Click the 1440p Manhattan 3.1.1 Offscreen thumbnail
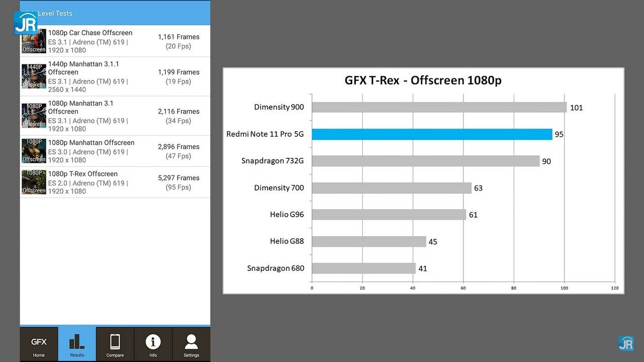Viewport: 644px width, 362px height. click(x=33, y=76)
